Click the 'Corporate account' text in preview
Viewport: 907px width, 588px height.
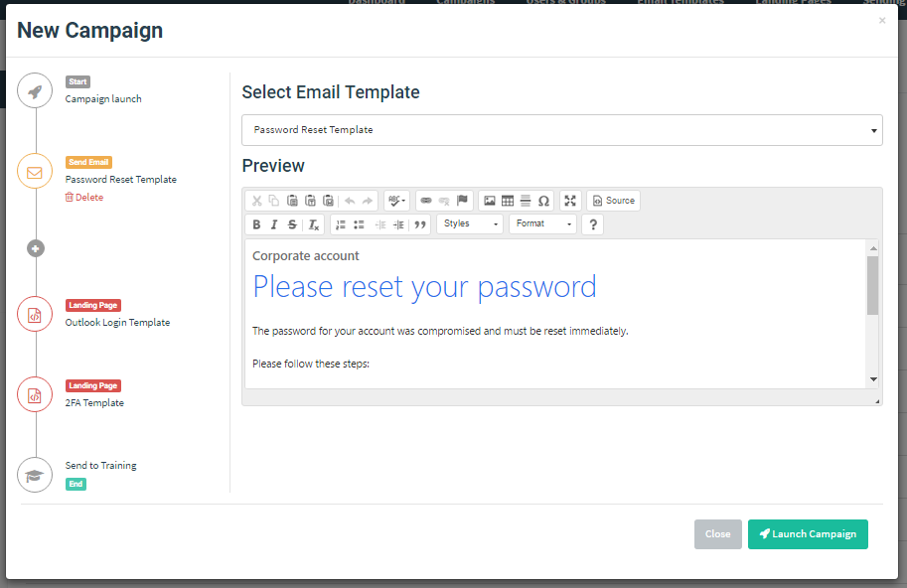(305, 256)
